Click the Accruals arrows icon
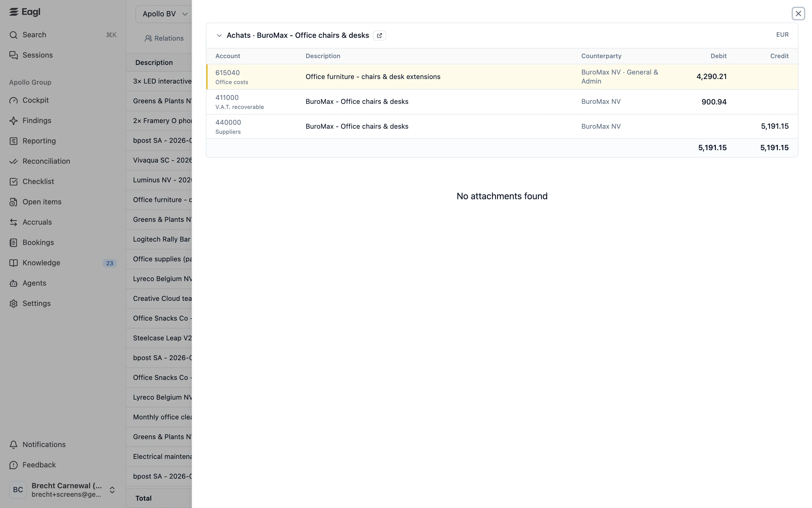The width and height of the screenshot is (812, 508). (14, 222)
